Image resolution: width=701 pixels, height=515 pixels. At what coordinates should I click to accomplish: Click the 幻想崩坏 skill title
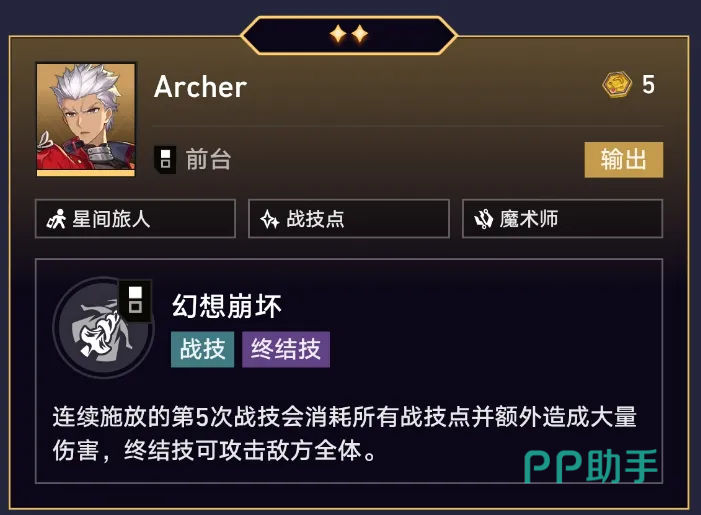227,306
